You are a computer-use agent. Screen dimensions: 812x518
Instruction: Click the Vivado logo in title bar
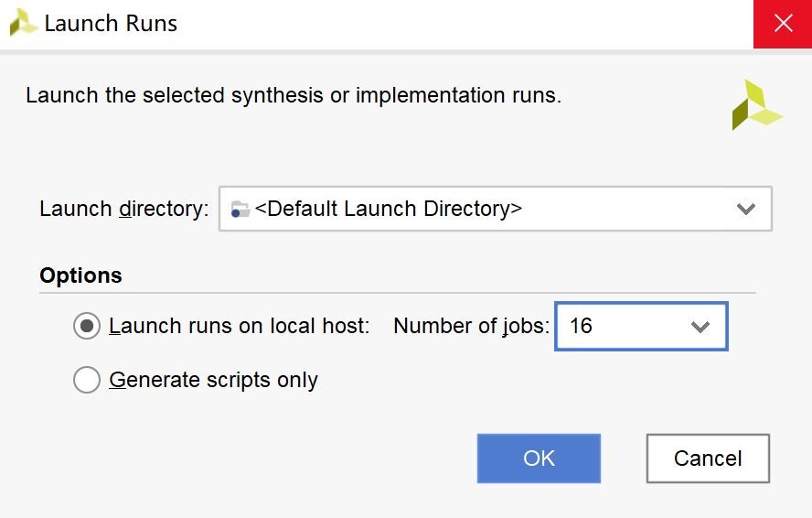(x=23, y=23)
